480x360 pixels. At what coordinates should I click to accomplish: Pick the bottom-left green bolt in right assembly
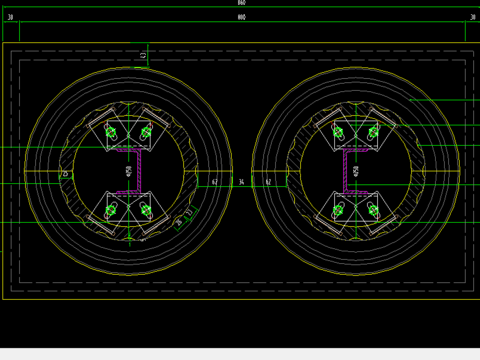[338, 210]
